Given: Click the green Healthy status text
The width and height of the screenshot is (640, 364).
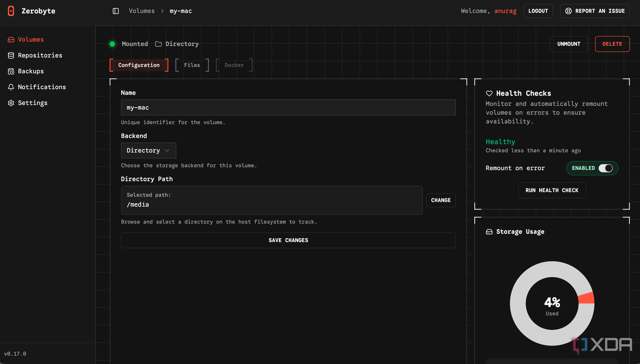Looking at the screenshot, I should [x=500, y=142].
